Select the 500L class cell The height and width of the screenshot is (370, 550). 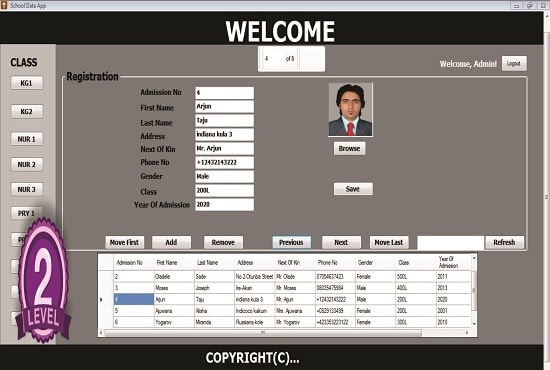click(416, 277)
